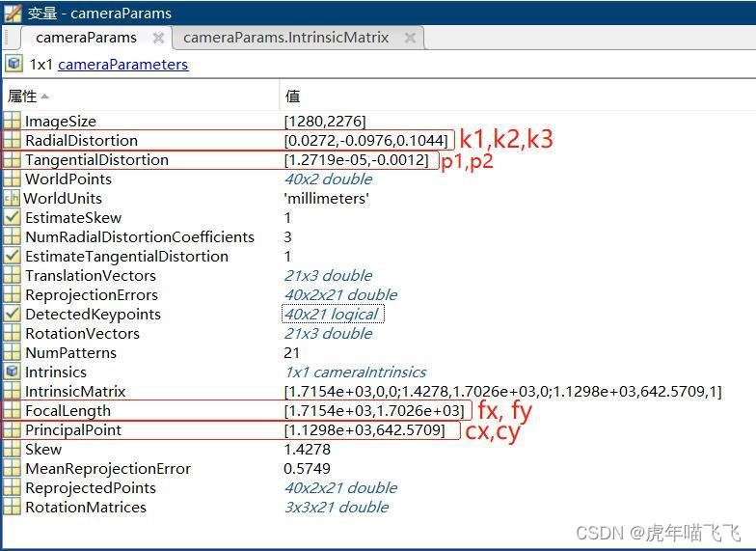Open the cameraParameters class link
The height and width of the screenshot is (551, 756).
123,64
